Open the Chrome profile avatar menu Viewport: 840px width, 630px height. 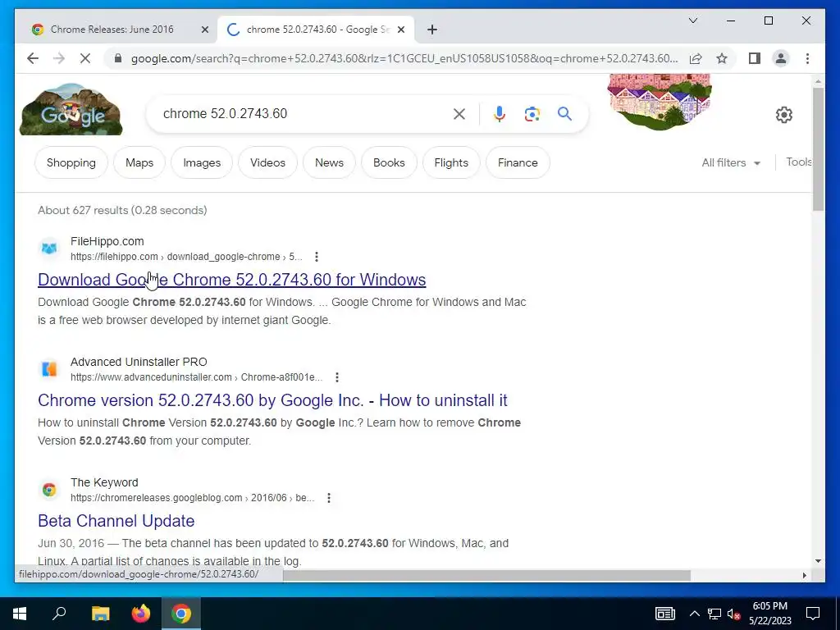(x=781, y=58)
